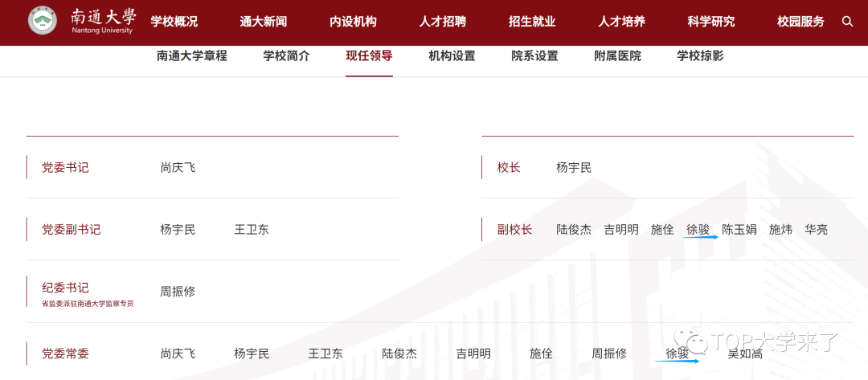Click the 省监委派驻南通大学监察专员 subtitle
This screenshot has height=380, width=868.
pos(88,304)
